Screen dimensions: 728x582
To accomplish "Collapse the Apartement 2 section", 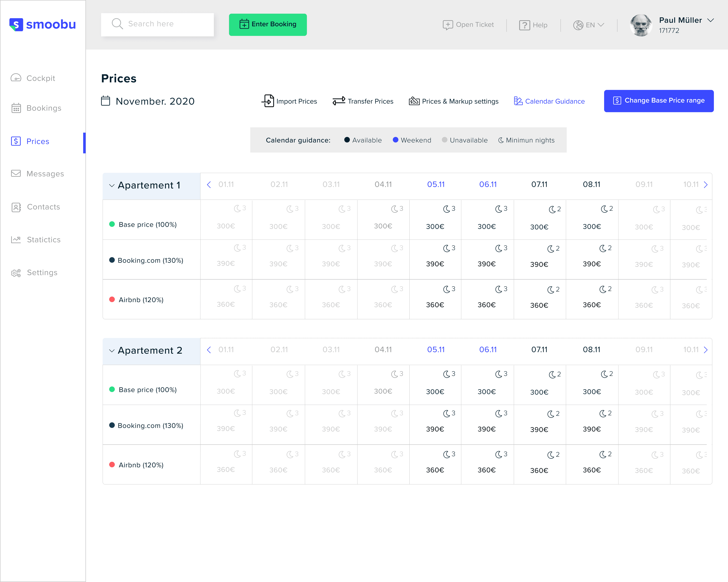I will pyautogui.click(x=112, y=351).
